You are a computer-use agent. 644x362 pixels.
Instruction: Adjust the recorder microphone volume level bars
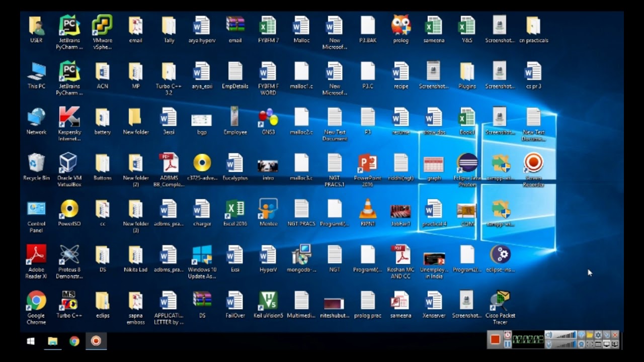(x=565, y=344)
